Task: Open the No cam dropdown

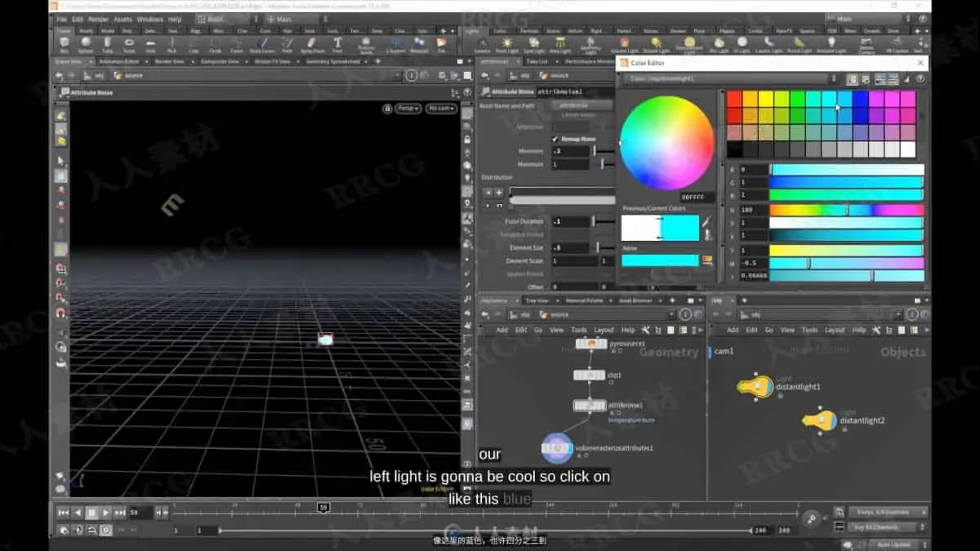Action: [x=439, y=108]
